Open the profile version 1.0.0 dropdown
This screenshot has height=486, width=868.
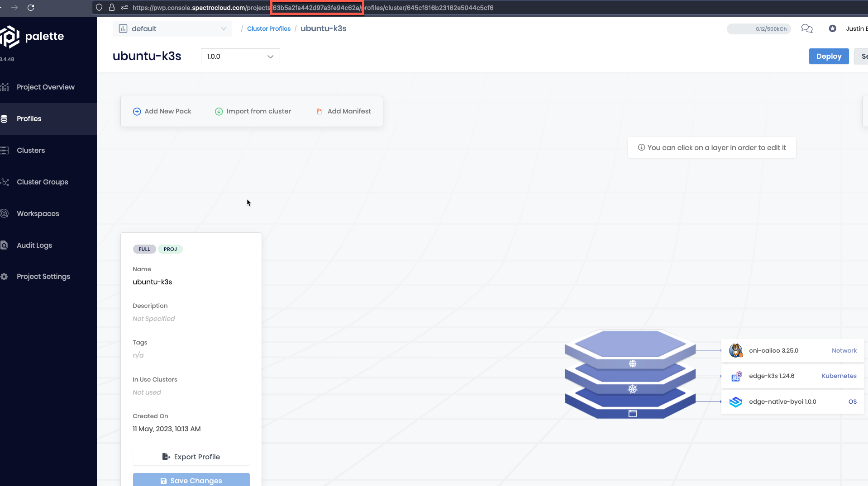point(240,56)
